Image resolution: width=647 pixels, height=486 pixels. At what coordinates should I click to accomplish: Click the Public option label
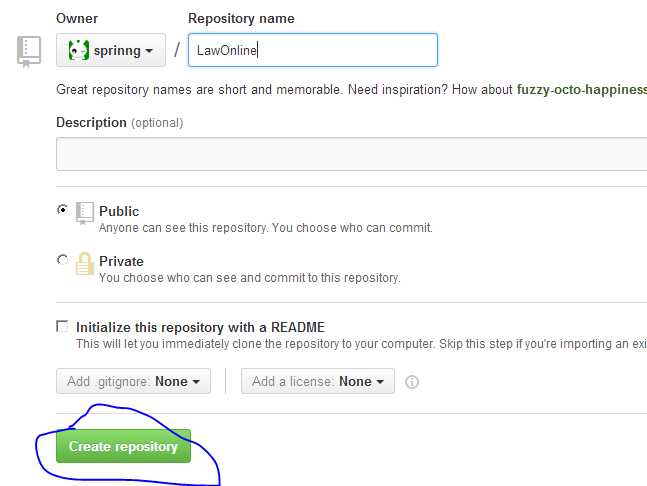[119, 211]
